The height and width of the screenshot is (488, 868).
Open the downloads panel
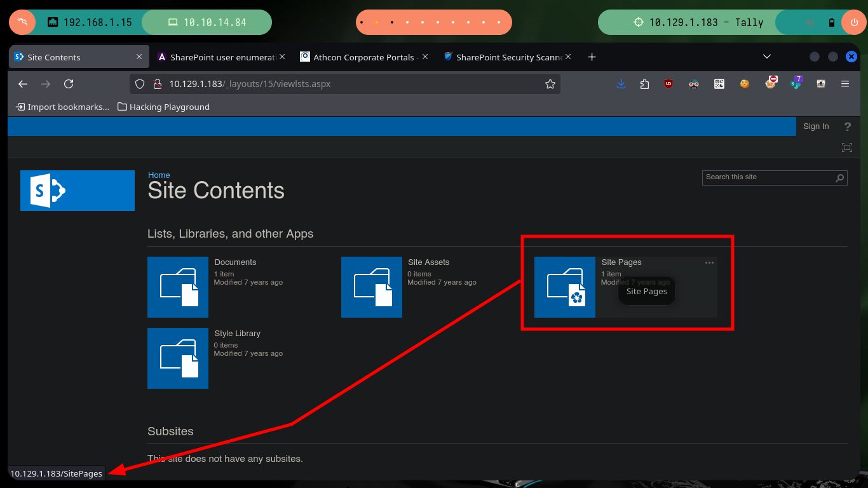[621, 84]
